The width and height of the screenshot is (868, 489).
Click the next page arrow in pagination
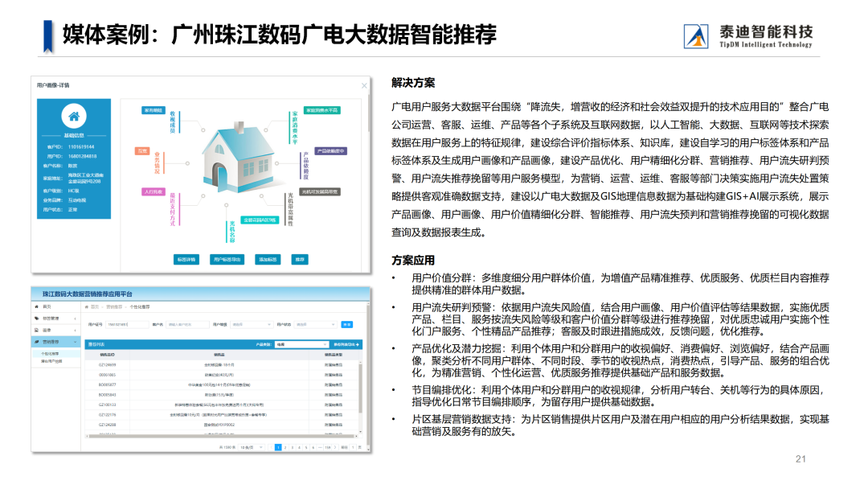pos(335,447)
